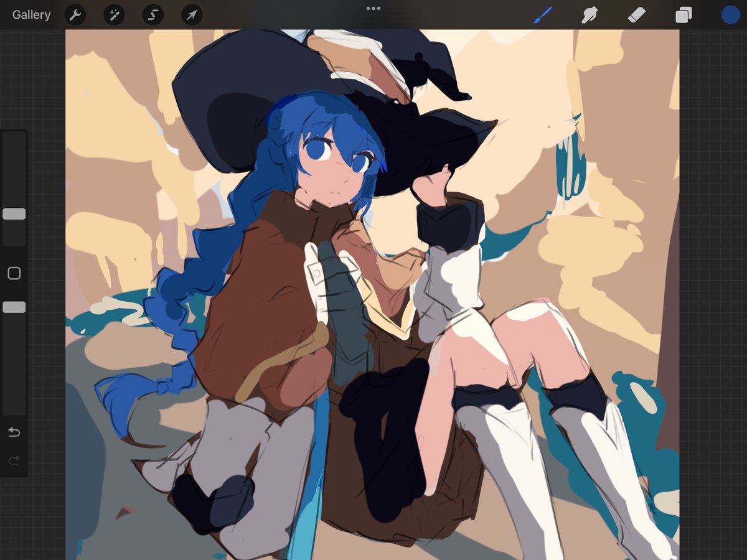Viewport: 747px width, 560px height.
Task: Open the Layers panel
Action: [x=683, y=15]
